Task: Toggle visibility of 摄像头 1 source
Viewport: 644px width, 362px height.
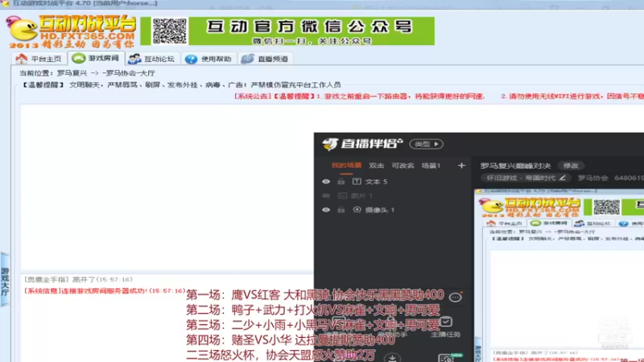Action: click(326, 210)
